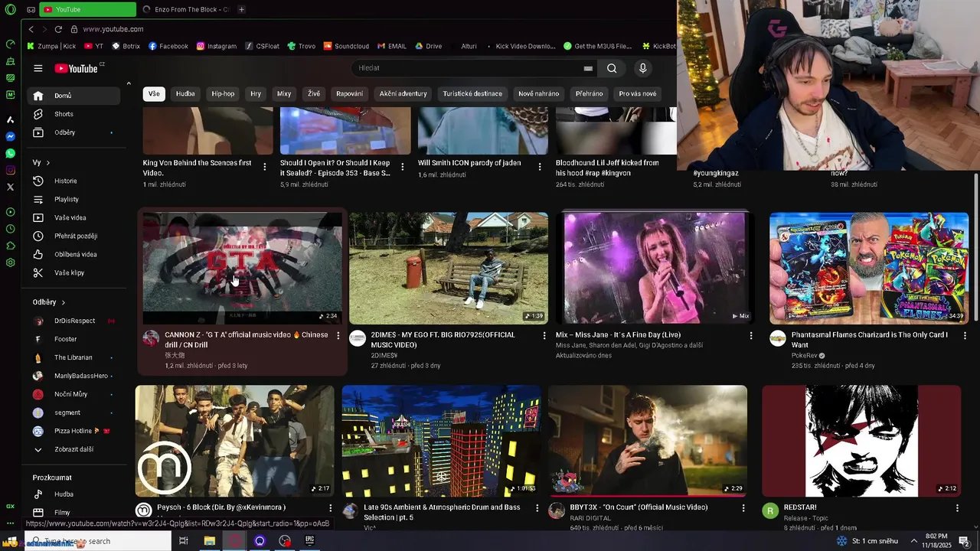Viewport: 980px width, 551px height.
Task: Expand Zobrazit další subscriptions
Action: [73, 449]
